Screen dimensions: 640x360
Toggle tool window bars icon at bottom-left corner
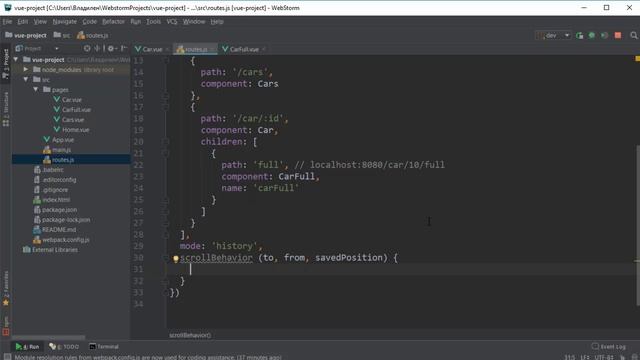tap(7, 357)
